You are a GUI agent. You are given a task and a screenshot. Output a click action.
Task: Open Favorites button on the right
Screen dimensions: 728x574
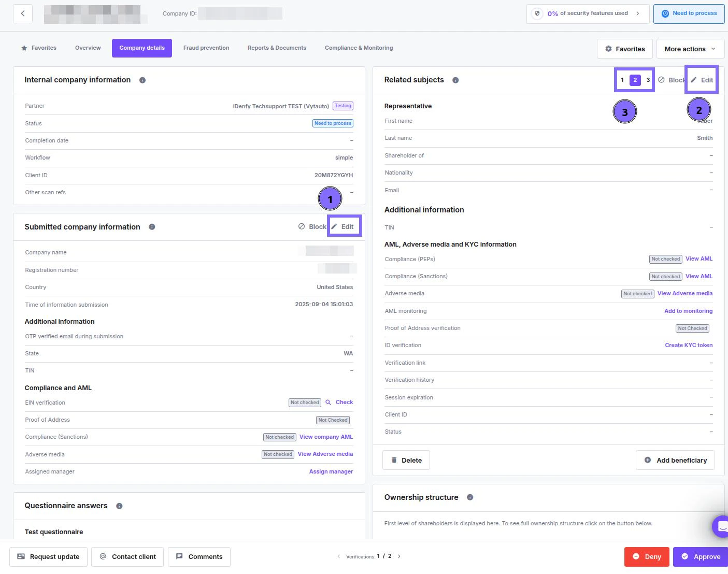tap(625, 49)
